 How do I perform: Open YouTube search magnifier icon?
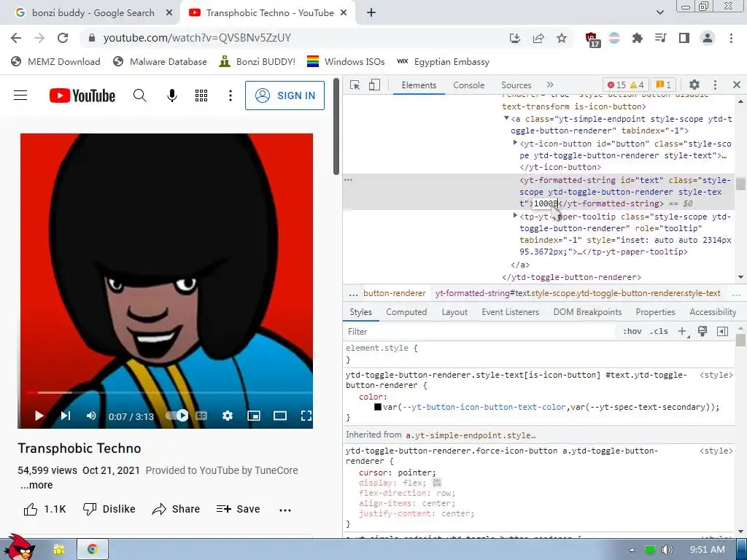[139, 96]
